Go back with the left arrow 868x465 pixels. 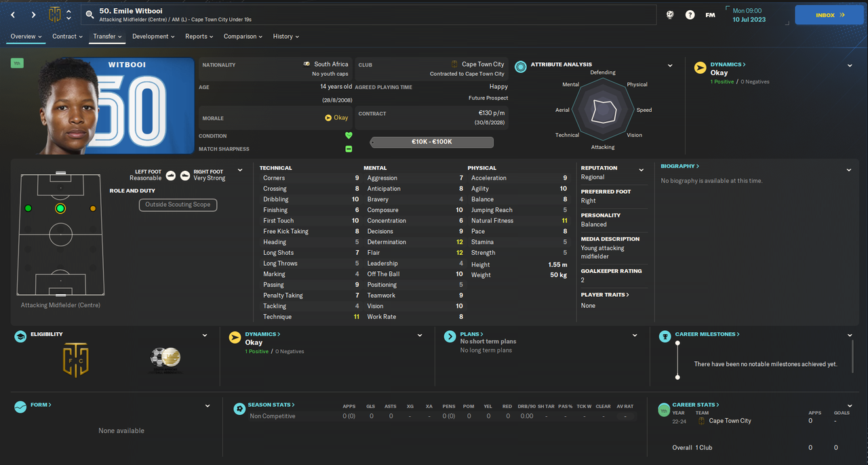pyautogui.click(x=12, y=15)
